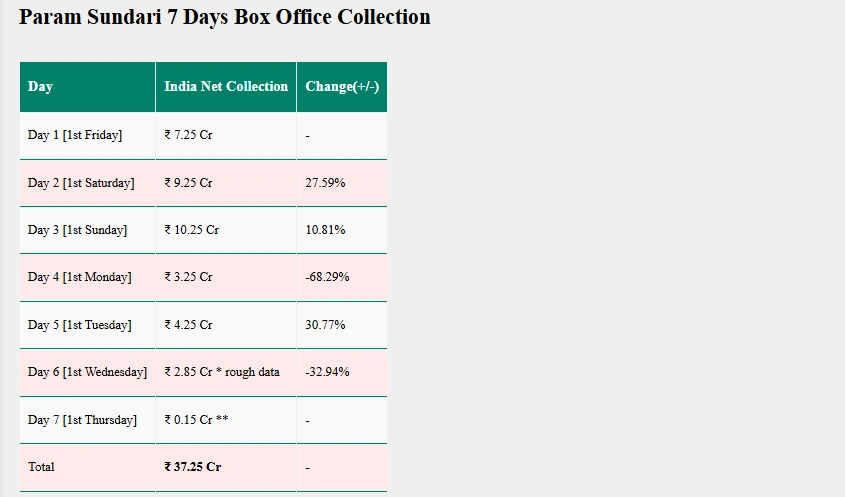
Task: Click the ₹ 37.25 Cr total value
Action: pos(192,467)
